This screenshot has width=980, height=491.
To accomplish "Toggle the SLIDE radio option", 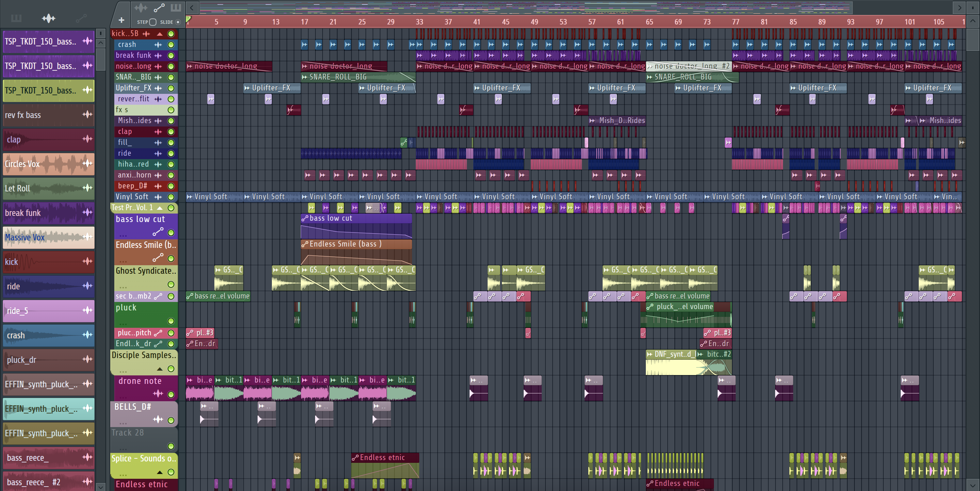I will (178, 22).
